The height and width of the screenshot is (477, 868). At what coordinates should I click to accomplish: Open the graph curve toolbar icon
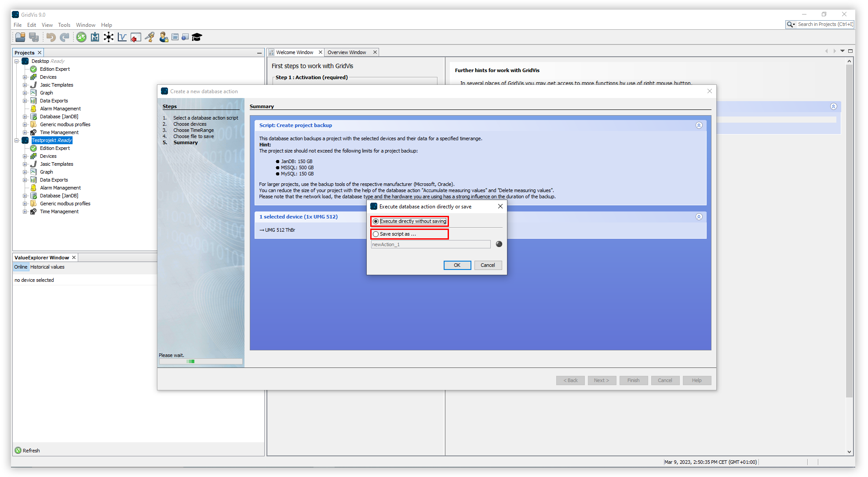pyautogui.click(x=122, y=37)
